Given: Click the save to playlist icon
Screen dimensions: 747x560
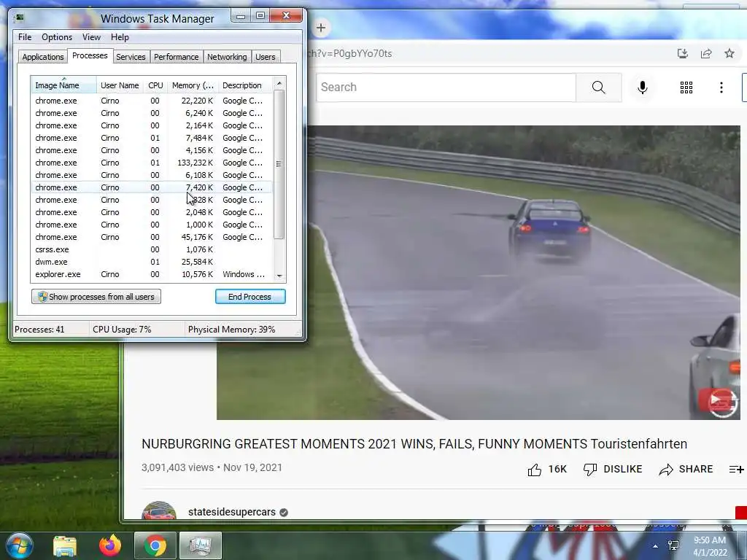Looking at the screenshot, I should pos(737,470).
